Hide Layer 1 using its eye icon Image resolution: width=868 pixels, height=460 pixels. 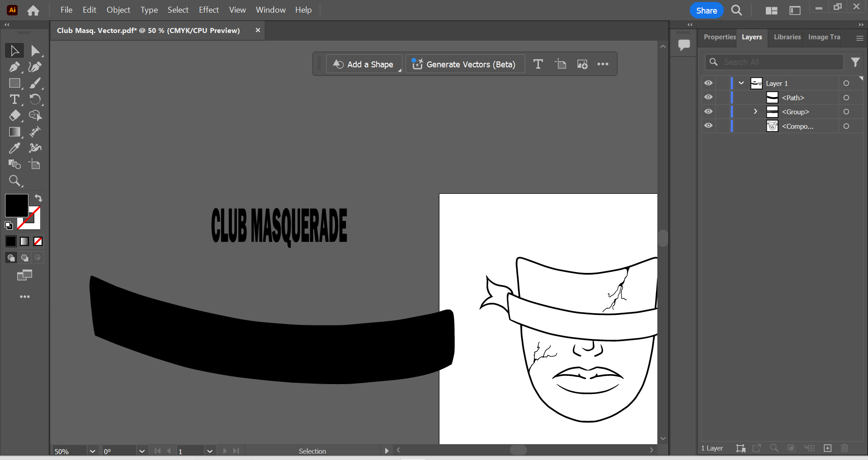click(708, 83)
